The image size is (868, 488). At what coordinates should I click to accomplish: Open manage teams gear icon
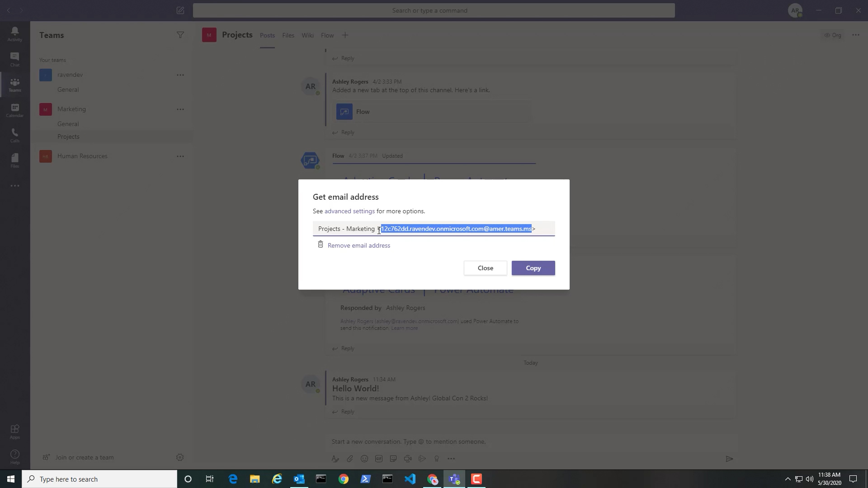[x=180, y=457]
